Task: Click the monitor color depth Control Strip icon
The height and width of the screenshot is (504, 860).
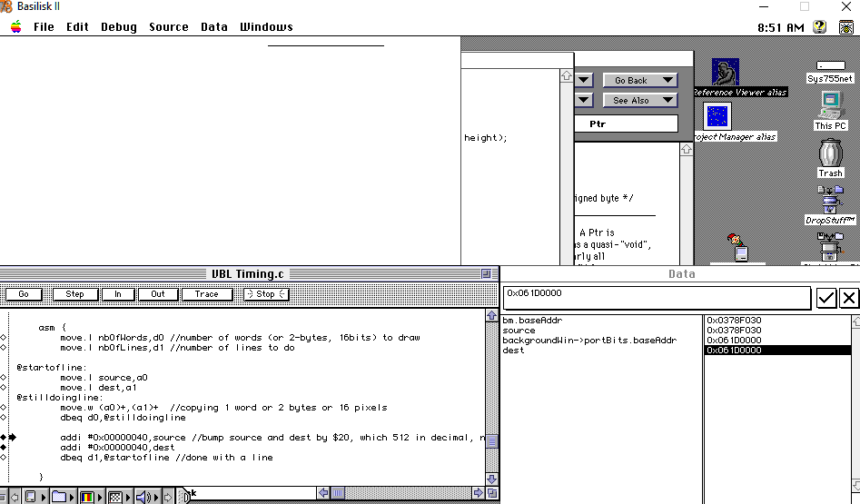Action: [86, 497]
